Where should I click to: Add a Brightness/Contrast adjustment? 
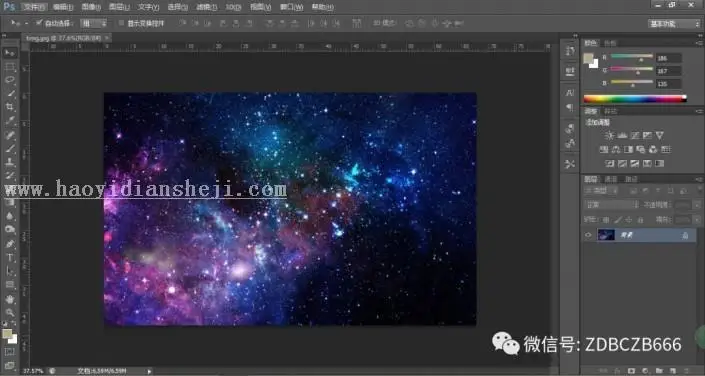609,135
